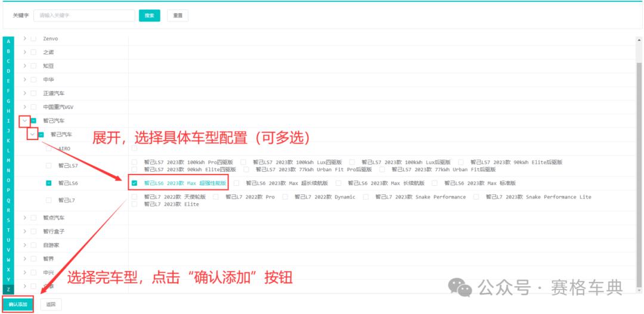The height and width of the screenshot is (314, 644).
Task: Check 智己L7 2023款 Elite
Action: 134,204
